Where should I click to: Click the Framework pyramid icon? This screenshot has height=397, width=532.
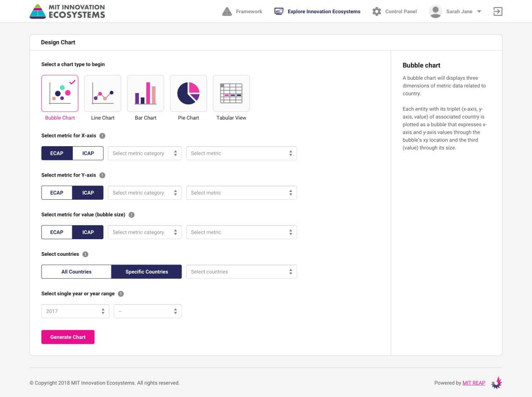(227, 12)
